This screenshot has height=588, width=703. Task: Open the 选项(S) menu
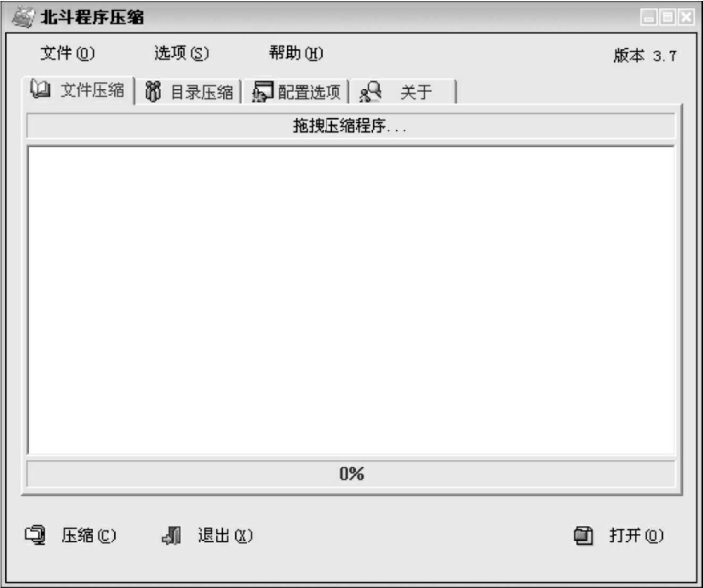point(181,53)
